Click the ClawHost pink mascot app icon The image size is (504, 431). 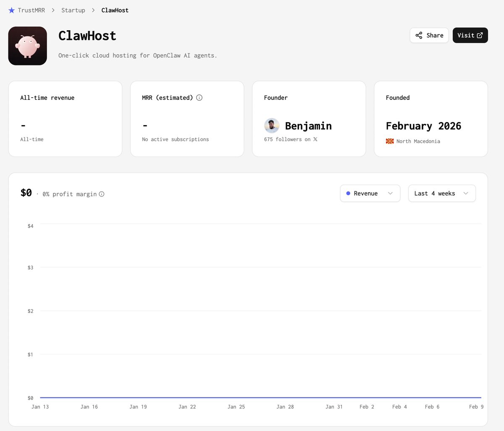tap(28, 46)
